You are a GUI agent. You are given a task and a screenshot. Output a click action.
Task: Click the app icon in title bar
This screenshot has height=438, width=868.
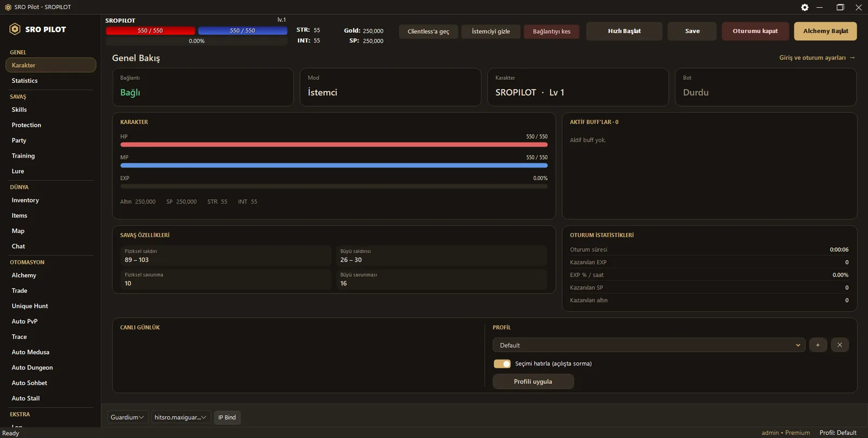[8, 7]
